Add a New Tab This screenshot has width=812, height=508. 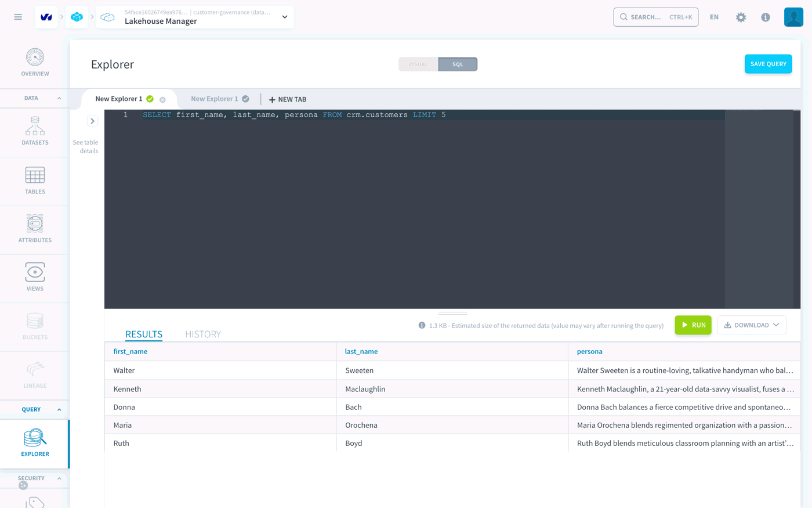pos(288,99)
